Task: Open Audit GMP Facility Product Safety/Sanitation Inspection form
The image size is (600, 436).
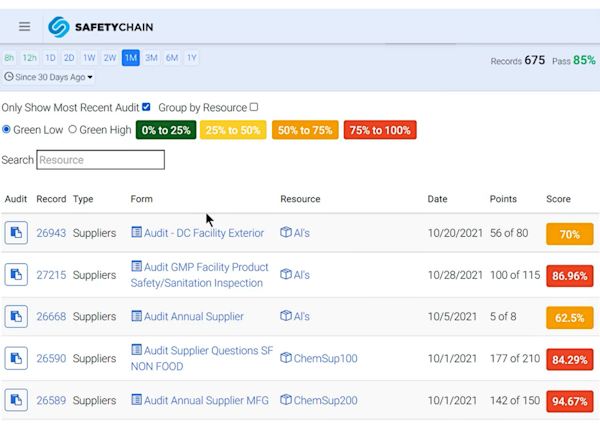Action: [200, 275]
